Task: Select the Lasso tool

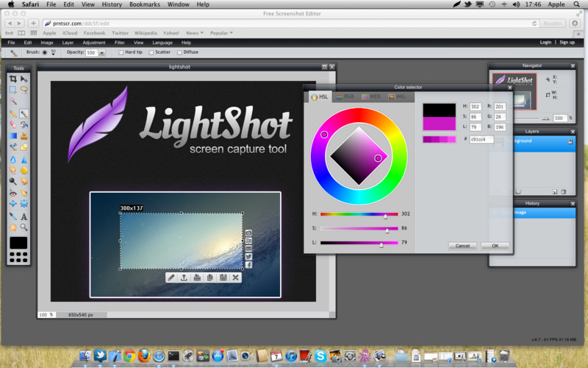Action: click(x=24, y=90)
